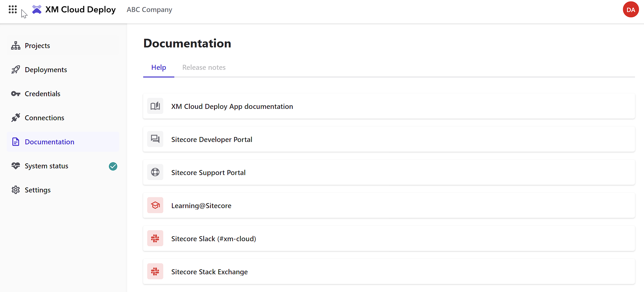
Task: Open the DA user avatar menu
Action: [631, 9]
